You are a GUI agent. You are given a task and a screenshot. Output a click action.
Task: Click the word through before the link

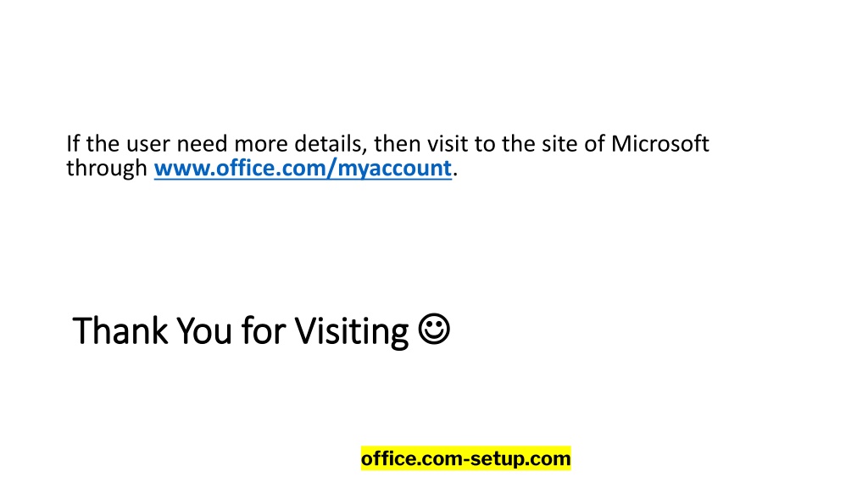107,169
